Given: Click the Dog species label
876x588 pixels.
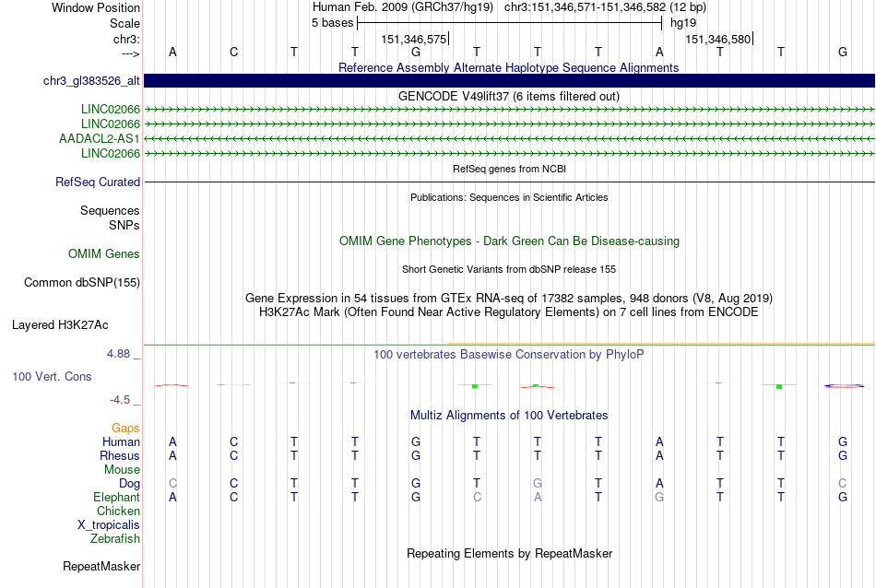Looking at the screenshot, I should point(130,484).
